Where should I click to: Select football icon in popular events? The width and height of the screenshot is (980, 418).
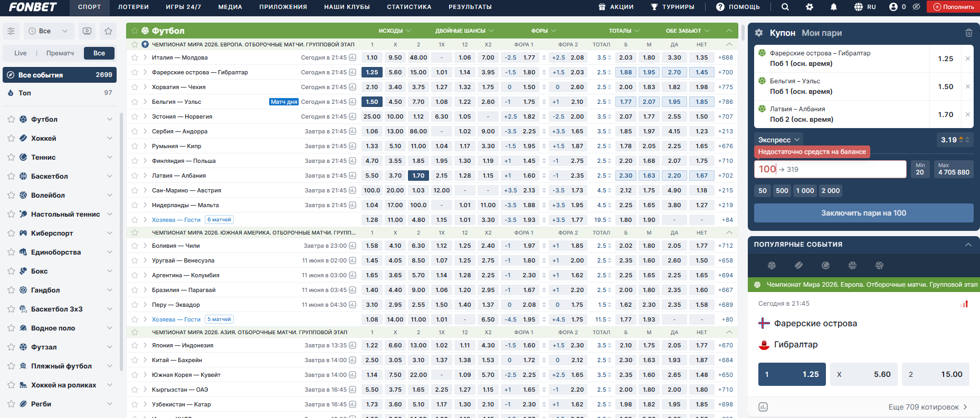(x=772, y=265)
